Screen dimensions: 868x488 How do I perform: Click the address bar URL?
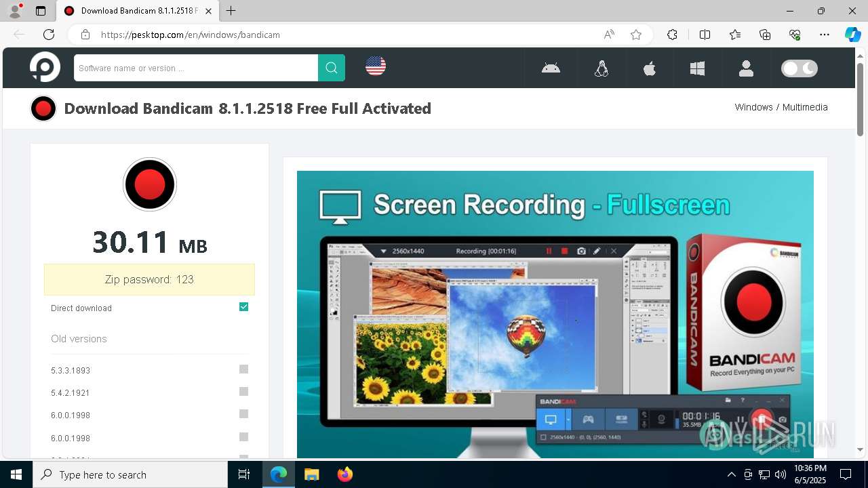point(191,35)
